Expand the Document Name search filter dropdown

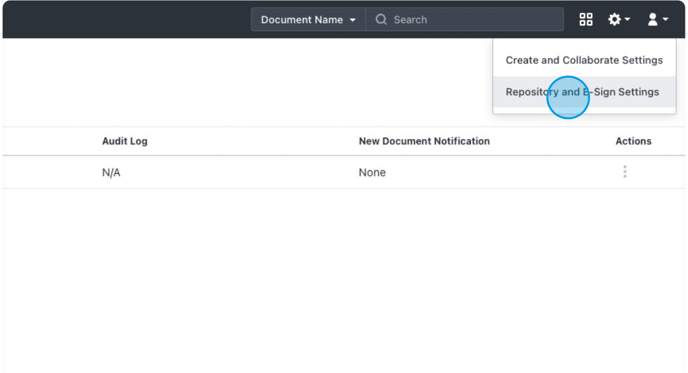tap(308, 19)
